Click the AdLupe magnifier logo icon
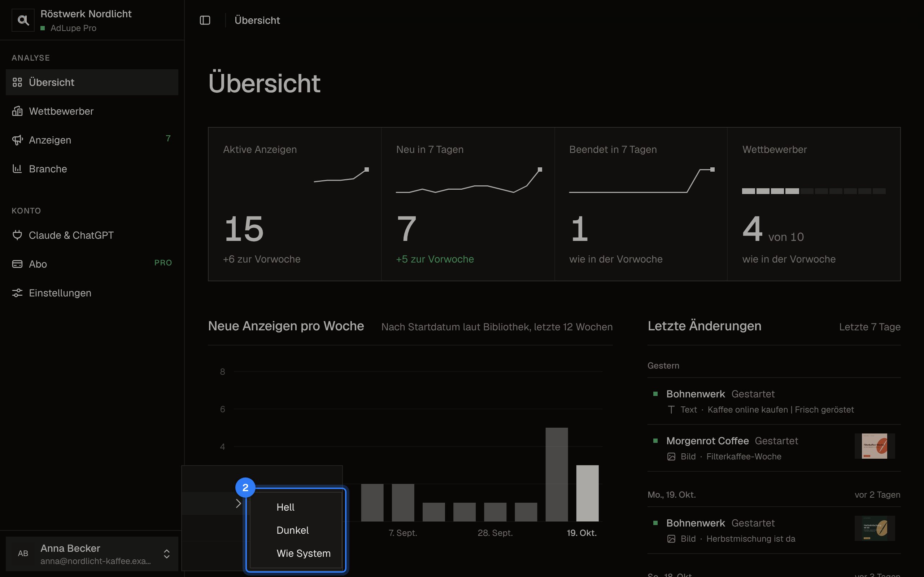 (x=23, y=20)
